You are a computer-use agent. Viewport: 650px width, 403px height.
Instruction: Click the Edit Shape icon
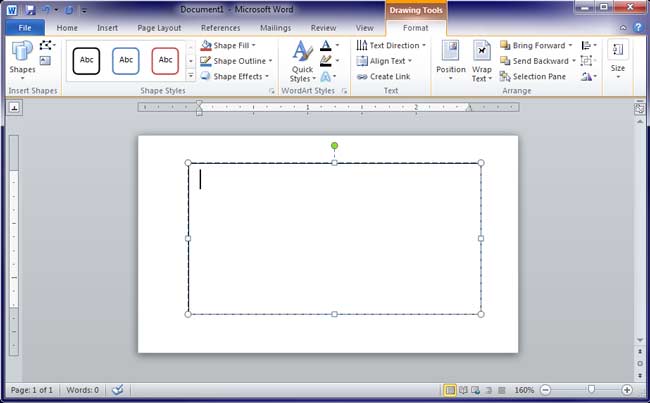(47, 45)
